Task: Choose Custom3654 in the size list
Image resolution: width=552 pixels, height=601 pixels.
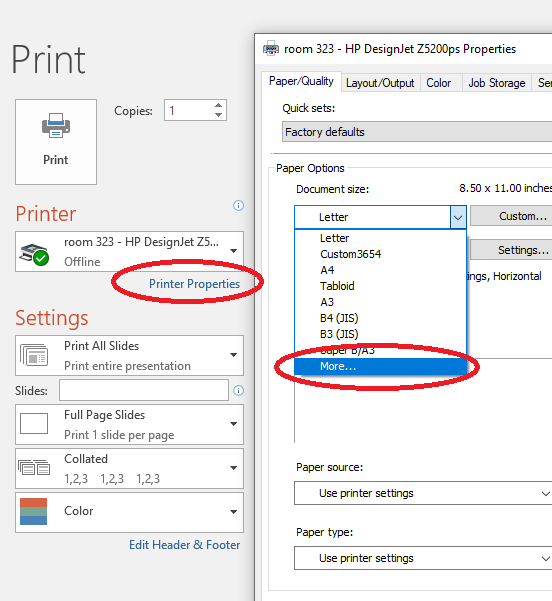Action: click(380, 254)
